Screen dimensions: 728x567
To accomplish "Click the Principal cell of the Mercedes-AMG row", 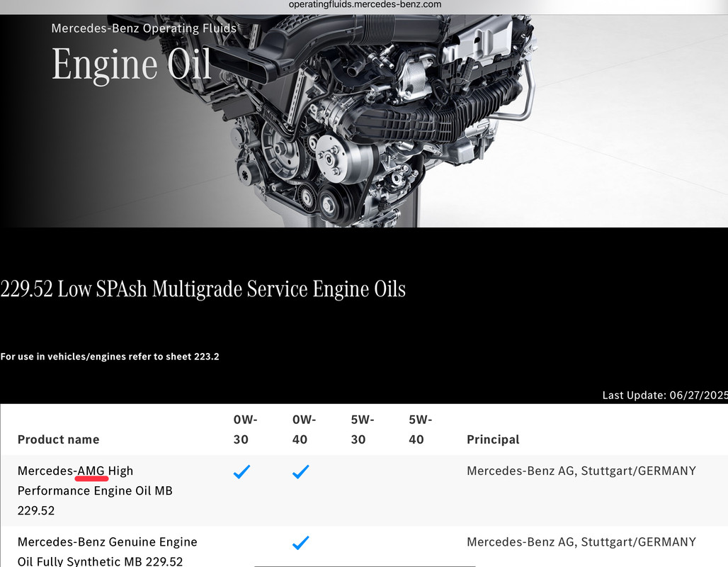I will 581,471.
